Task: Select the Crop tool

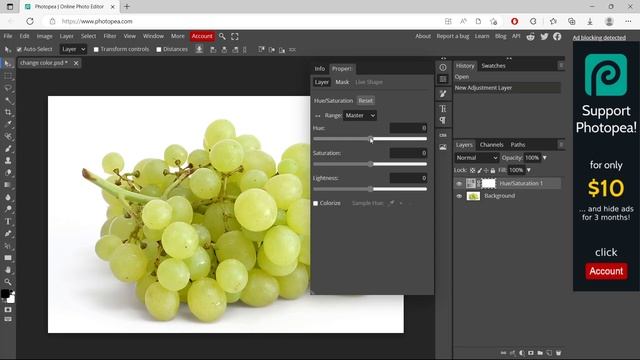Action: pyautogui.click(x=8, y=112)
